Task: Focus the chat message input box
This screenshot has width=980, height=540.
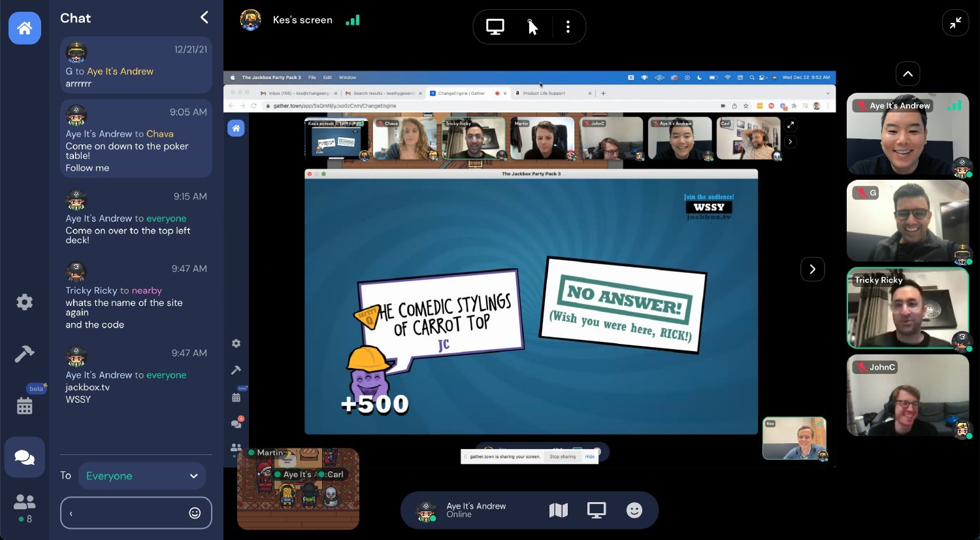Action: click(136, 513)
